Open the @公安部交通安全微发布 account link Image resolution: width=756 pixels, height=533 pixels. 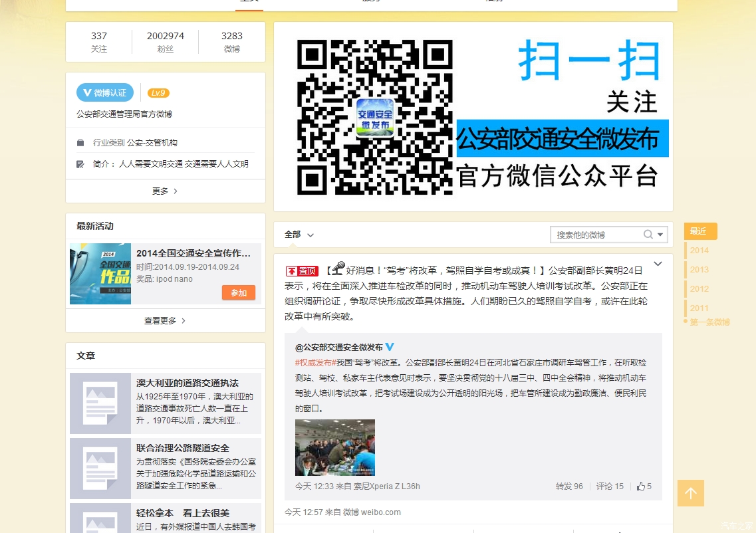tap(339, 347)
